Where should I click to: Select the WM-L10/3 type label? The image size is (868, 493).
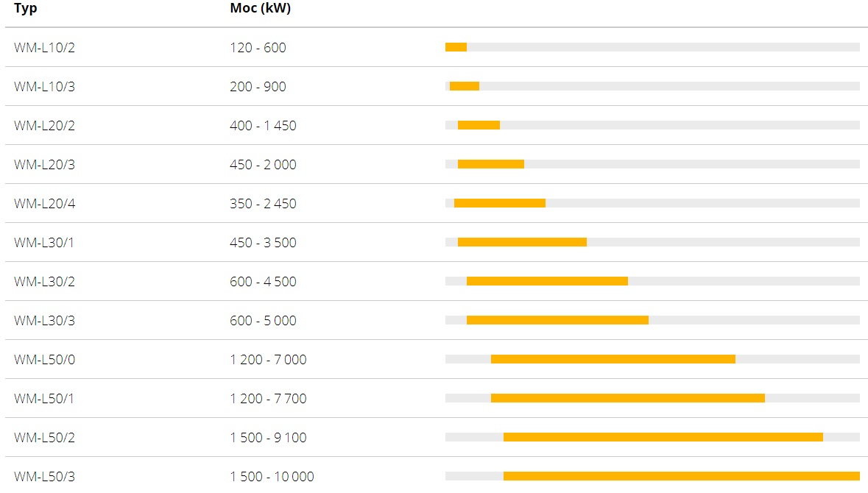(44, 86)
